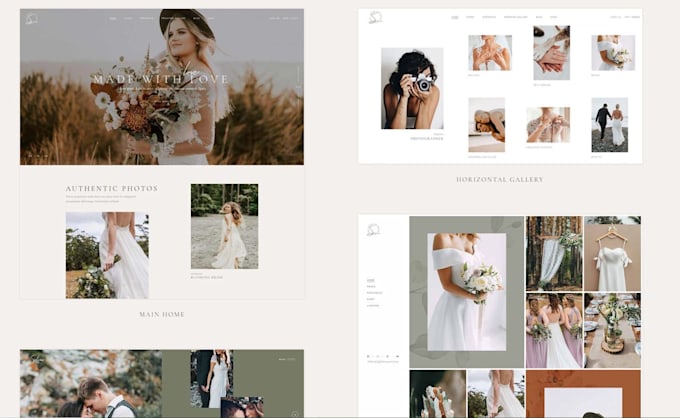Open the 'Horizontal Gallery' demo label link
This screenshot has height=418, width=680.
pos(500,180)
